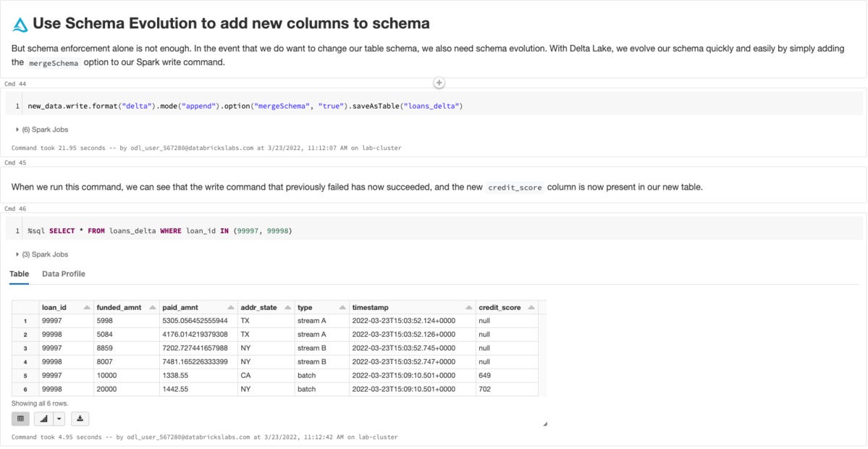Viewport: 868px width, 449px height.
Task: Download results with the download icon
Action: [x=80, y=419]
